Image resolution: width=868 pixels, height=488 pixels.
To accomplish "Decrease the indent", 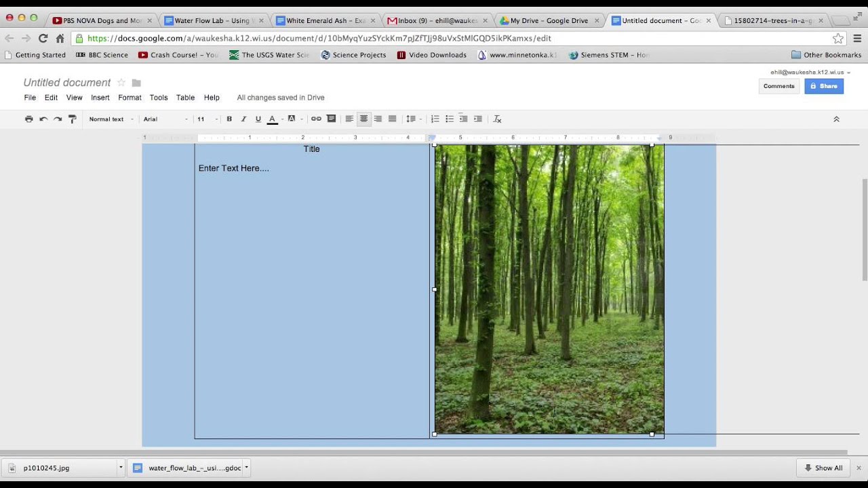I will pyautogui.click(x=463, y=119).
